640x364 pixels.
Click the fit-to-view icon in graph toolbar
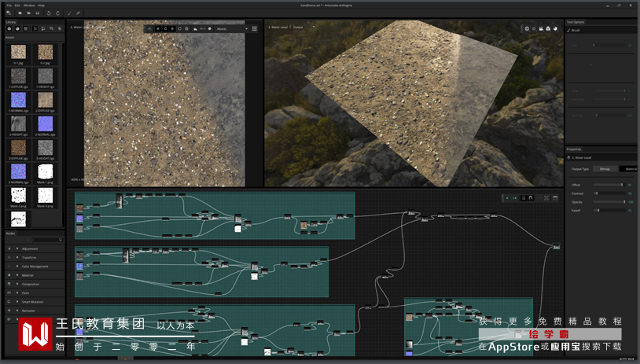[546, 198]
